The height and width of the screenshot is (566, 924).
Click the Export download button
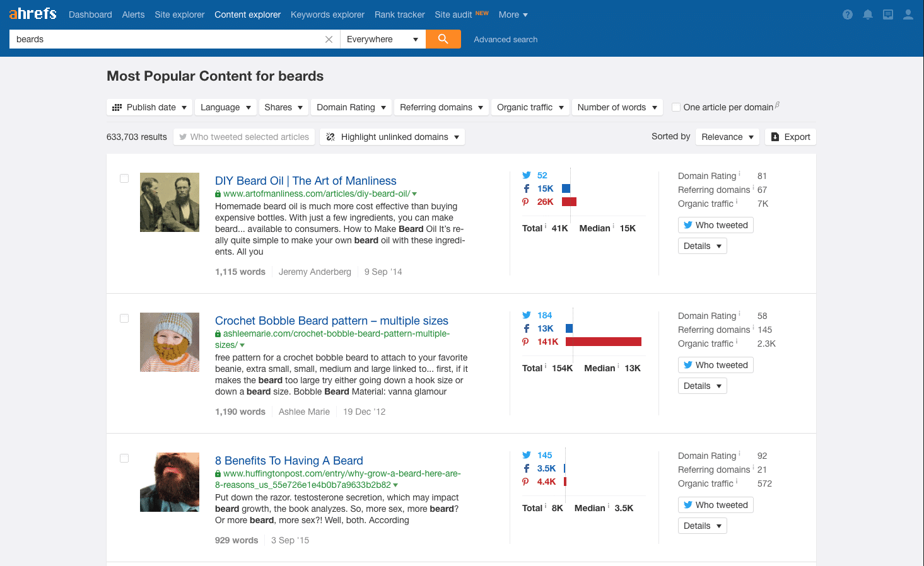coord(790,137)
